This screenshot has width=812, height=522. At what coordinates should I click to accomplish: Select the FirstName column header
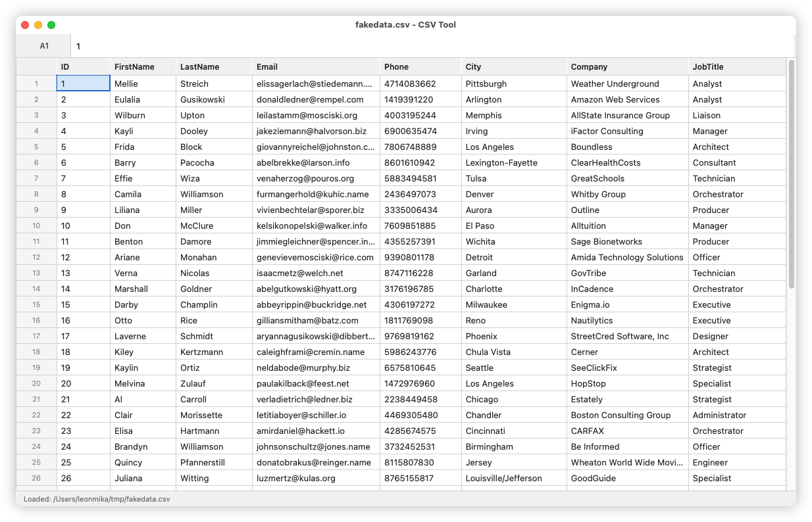click(x=143, y=66)
